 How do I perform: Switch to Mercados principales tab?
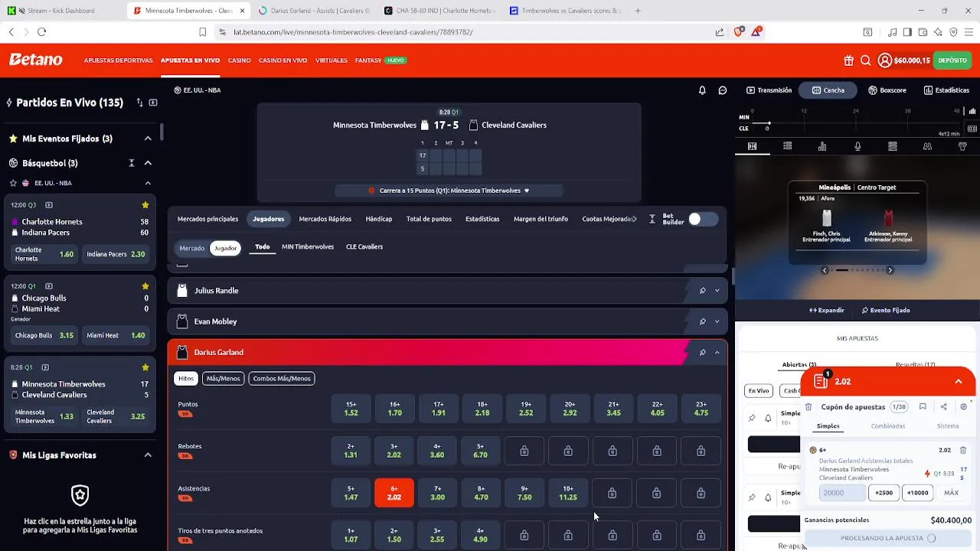click(207, 219)
